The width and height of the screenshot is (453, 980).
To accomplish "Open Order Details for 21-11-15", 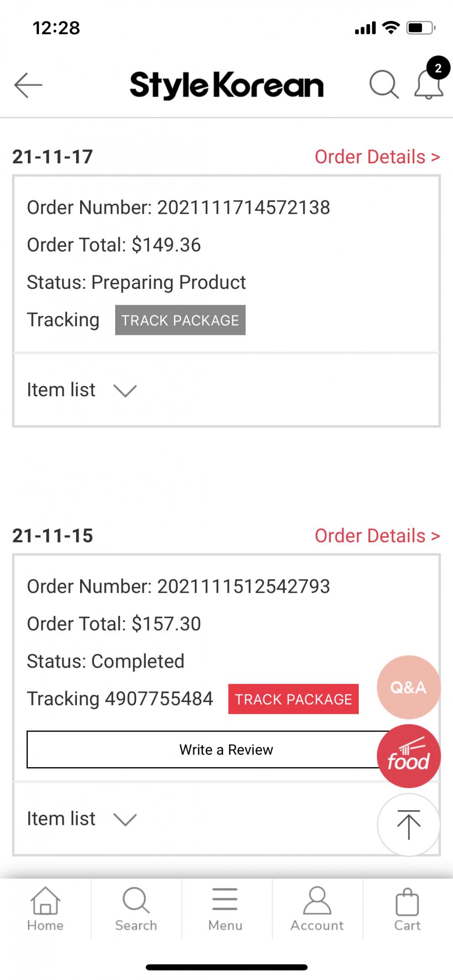I will [x=377, y=535].
